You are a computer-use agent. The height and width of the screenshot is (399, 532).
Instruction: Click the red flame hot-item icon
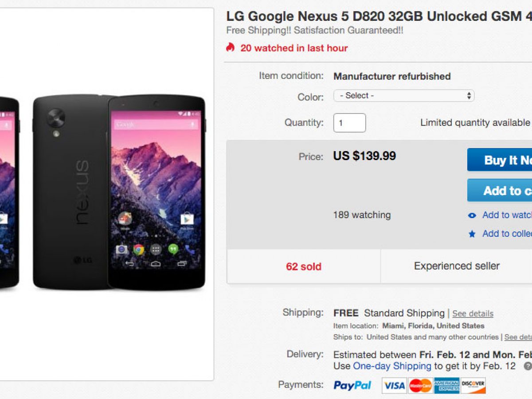click(230, 47)
